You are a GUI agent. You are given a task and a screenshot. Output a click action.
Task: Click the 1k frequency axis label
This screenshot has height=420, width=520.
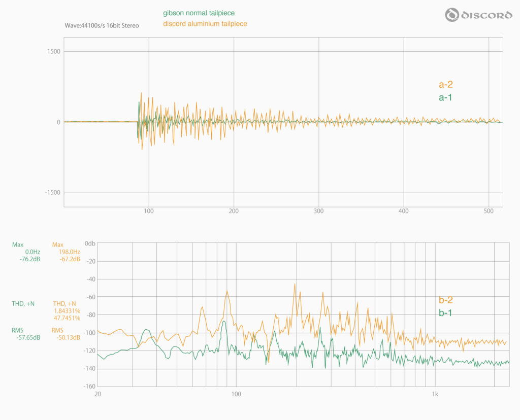click(435, 394)
